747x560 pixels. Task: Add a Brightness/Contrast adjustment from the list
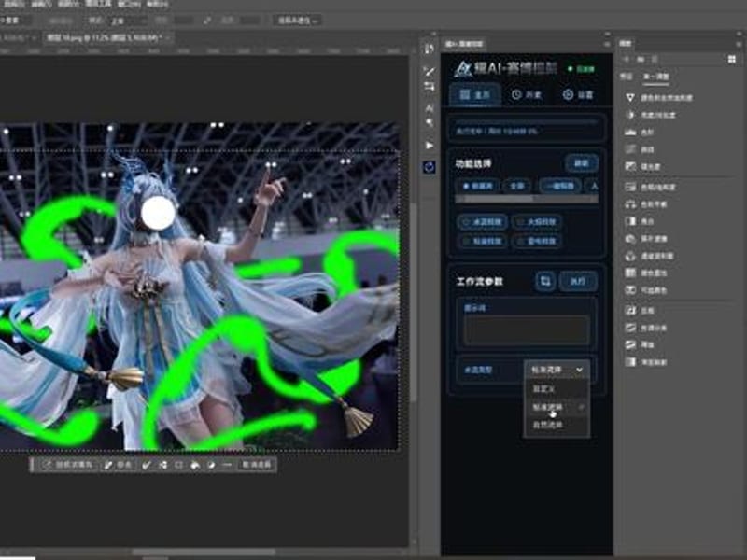pos(650,115)
